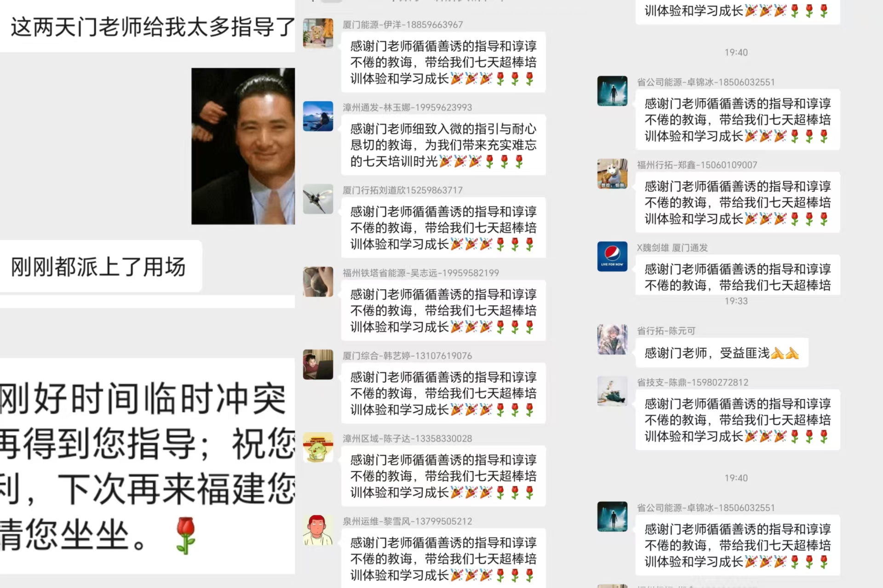This screenshot has height=588, width=883.
Task: Tap 厦门综合-韩艺婷 avatar
Action: (318, 364)
